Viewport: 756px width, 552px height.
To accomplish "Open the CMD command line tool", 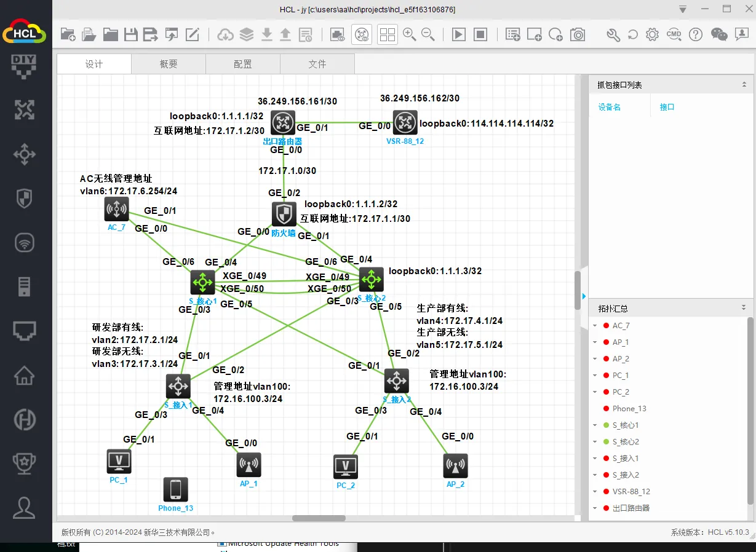I will pyautogui.click(x=674, y=34).
